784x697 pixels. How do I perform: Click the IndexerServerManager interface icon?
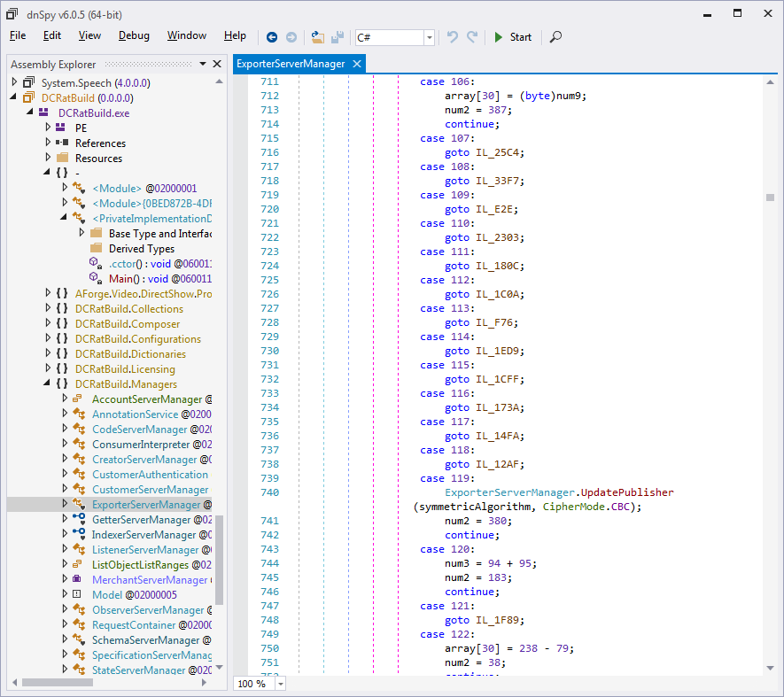(x=79, y=534)
